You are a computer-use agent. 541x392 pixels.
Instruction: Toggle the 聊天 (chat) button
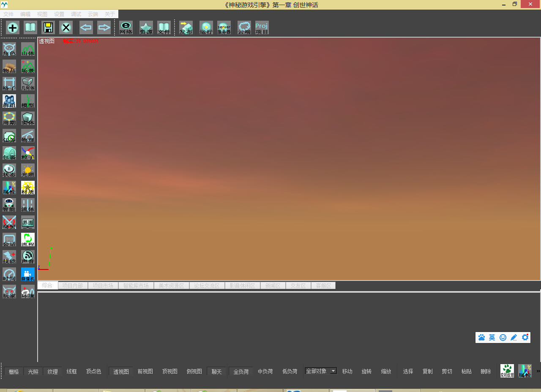(217, 372)
